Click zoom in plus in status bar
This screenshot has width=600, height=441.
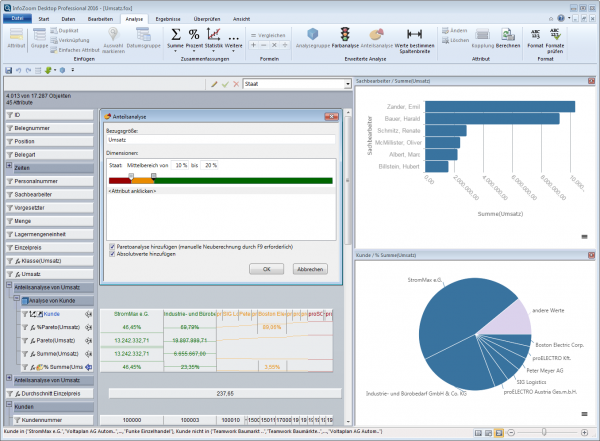pos(584,433)
